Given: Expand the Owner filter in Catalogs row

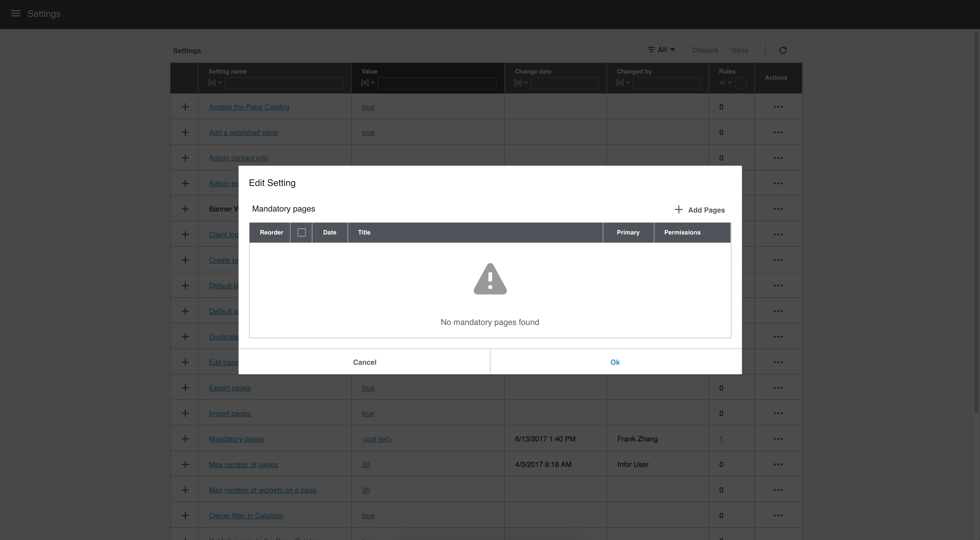Looking at the screenshot, I should click(185, 515).
